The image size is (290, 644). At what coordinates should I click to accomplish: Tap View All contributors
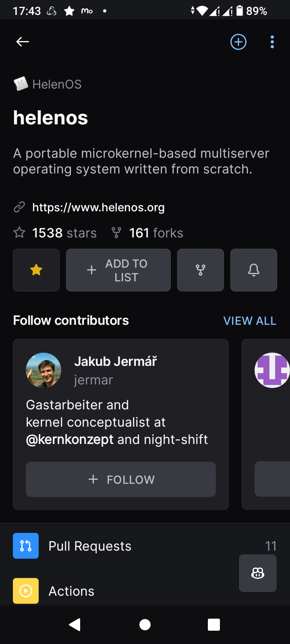pos(250,321)
